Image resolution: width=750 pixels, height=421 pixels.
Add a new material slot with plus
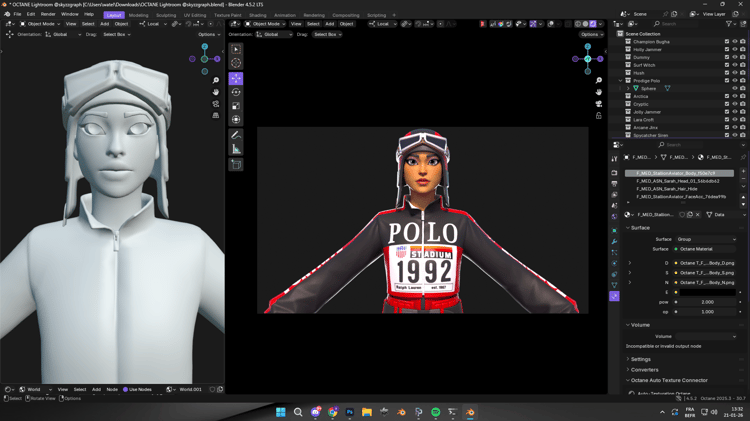pyautogui.click(x=743, y=171)
